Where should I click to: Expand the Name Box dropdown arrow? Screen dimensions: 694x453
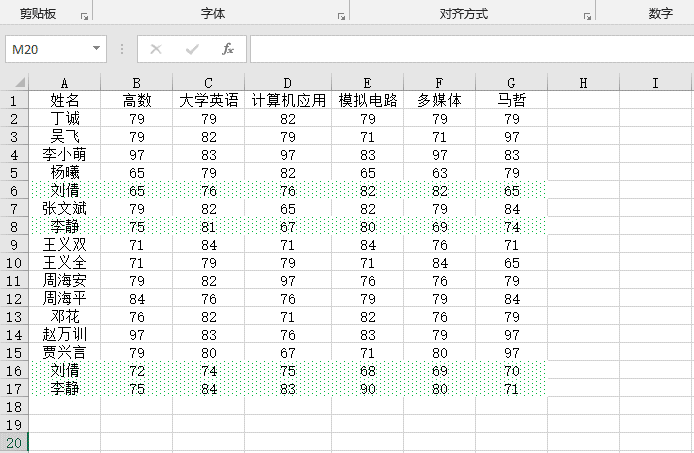click(x=96, y=49)
